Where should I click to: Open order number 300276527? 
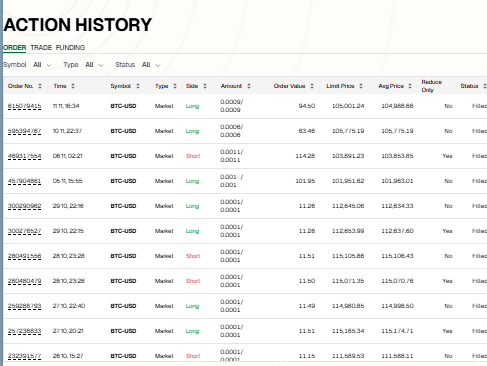pos(24,231)
